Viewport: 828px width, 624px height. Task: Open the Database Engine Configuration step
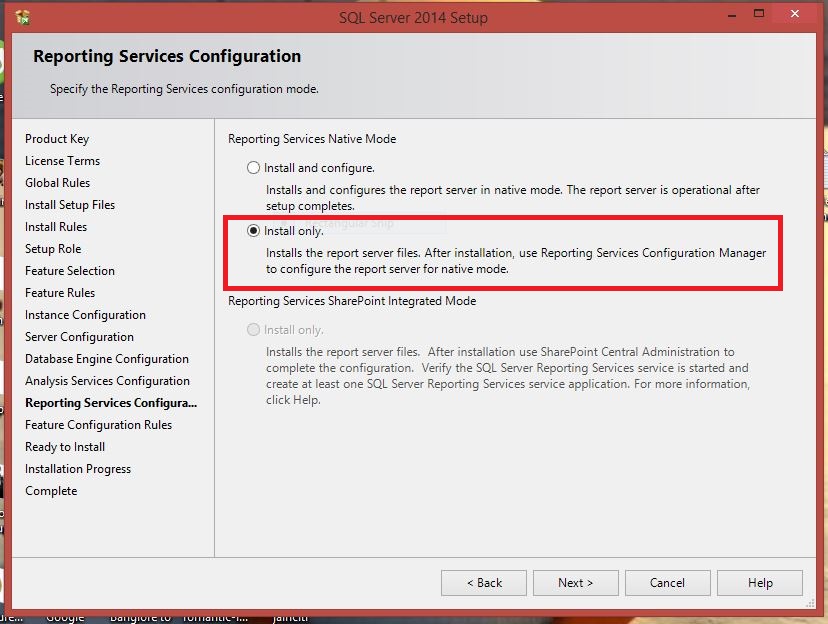point(106,359)
